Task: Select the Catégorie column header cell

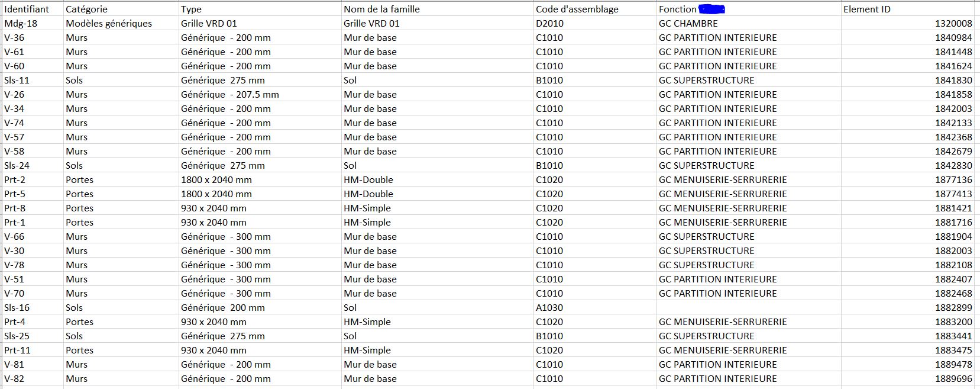Action: 86,9
